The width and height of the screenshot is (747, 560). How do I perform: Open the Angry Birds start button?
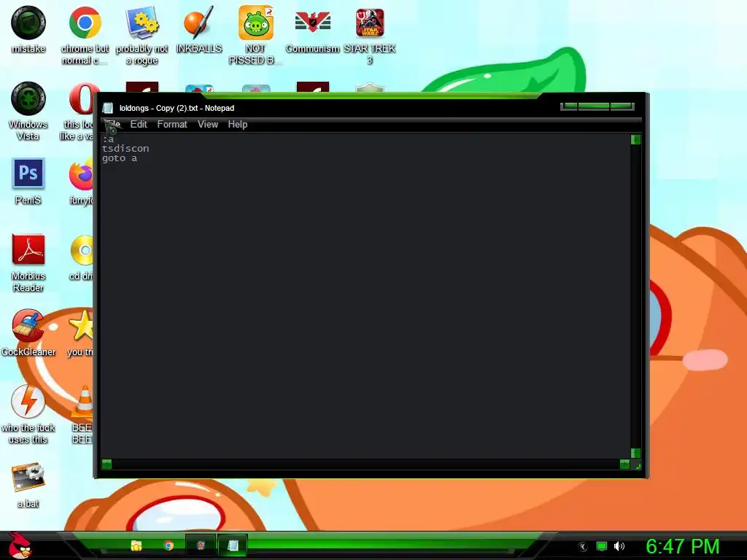[20, 545]
